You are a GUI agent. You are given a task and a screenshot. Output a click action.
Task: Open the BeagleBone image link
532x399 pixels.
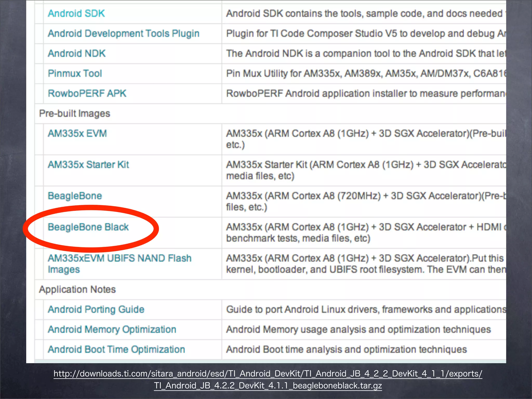(x=75, y=196)
